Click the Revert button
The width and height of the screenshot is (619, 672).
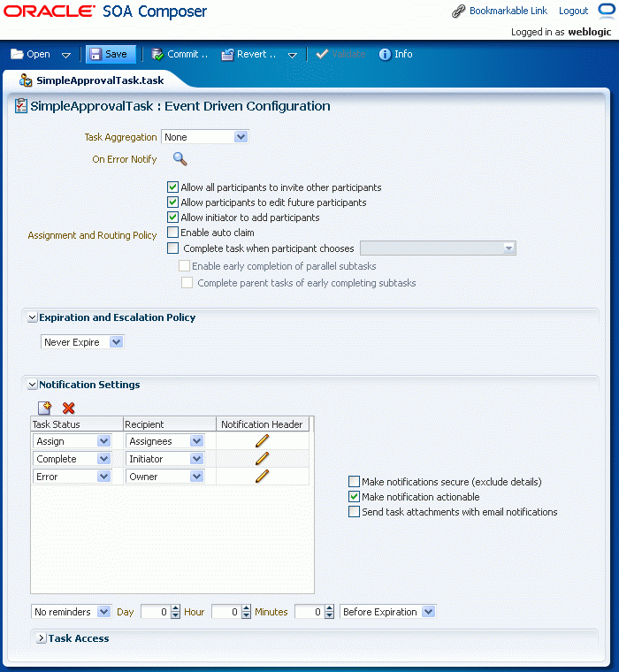pos(248,54)
